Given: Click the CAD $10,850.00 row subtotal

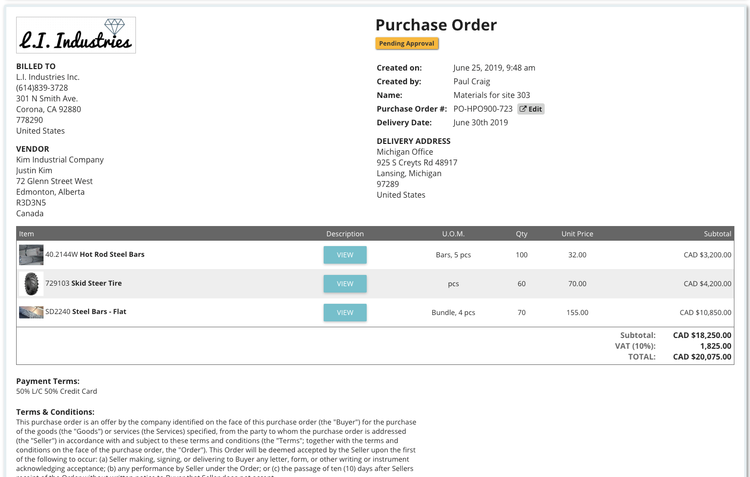Looking at the screenshot, I should pyautogui.click(x=706, y=312).
